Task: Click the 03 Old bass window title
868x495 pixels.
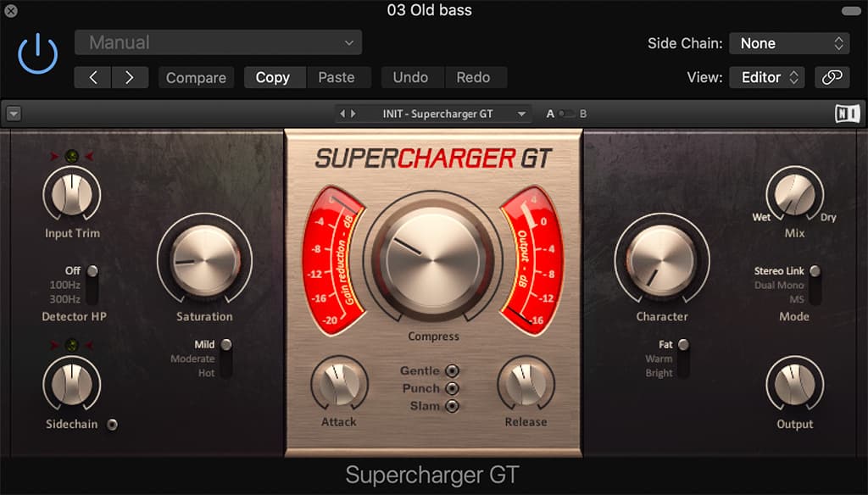Action: coord(430,10)
